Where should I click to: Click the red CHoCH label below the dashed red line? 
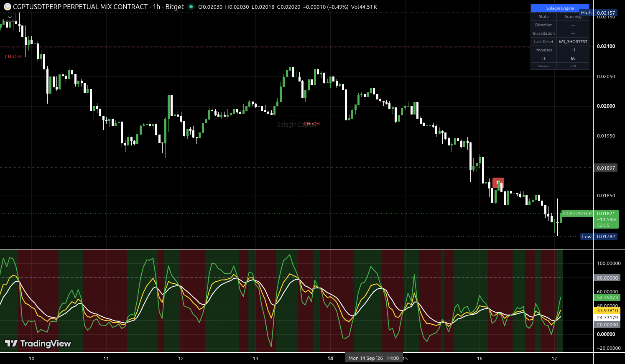(x=13, y=56)
